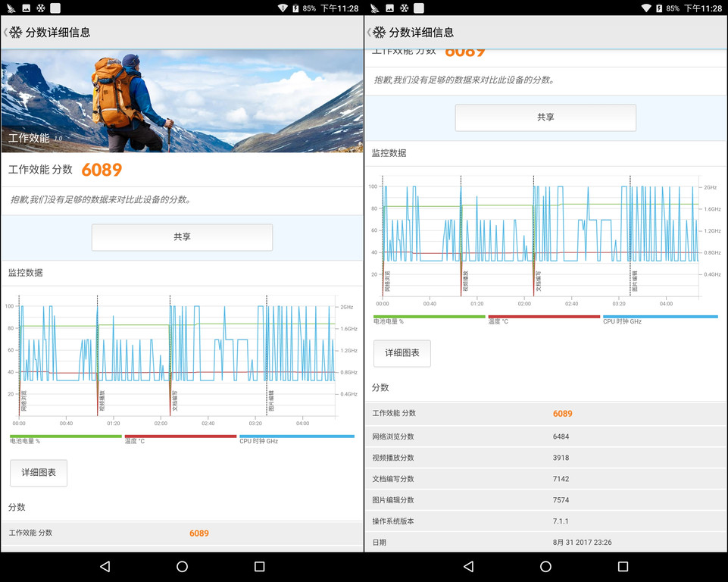
Task: Select blue CPU 时钟 GHz legend on right
Action: pyautogui.click(x=660, y=318)
